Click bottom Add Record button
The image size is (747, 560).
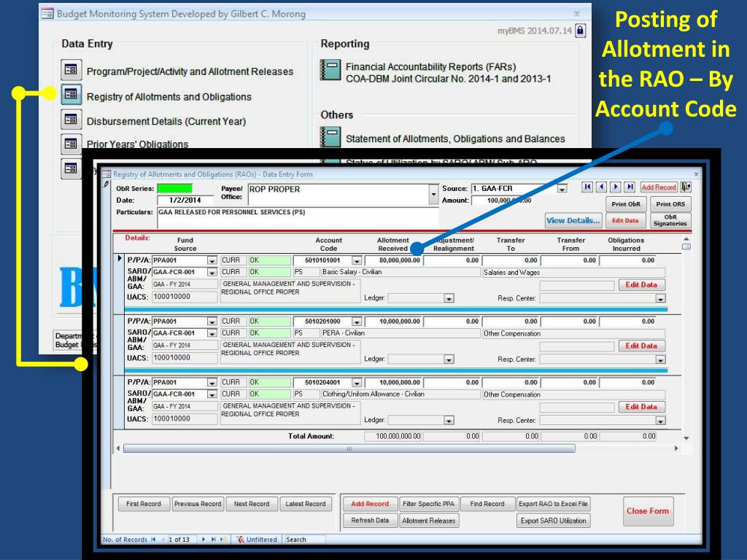[x=370, y=504]
